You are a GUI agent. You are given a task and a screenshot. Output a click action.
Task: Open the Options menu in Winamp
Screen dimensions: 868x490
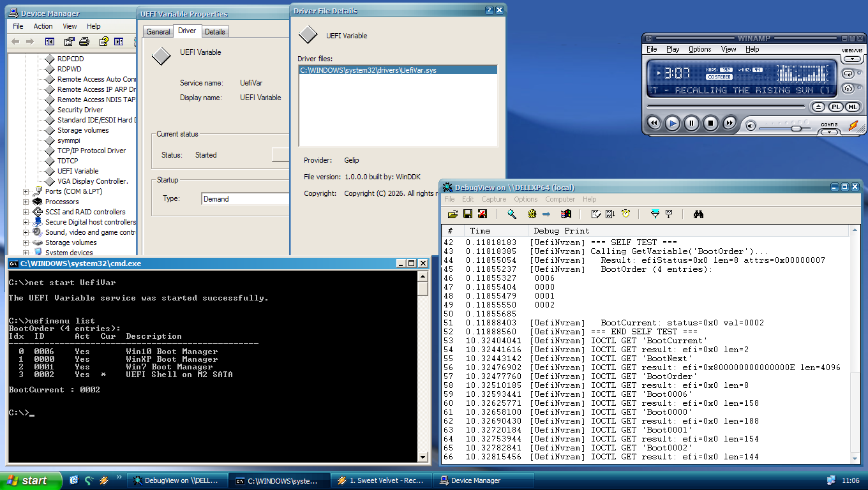pos(700,49)
